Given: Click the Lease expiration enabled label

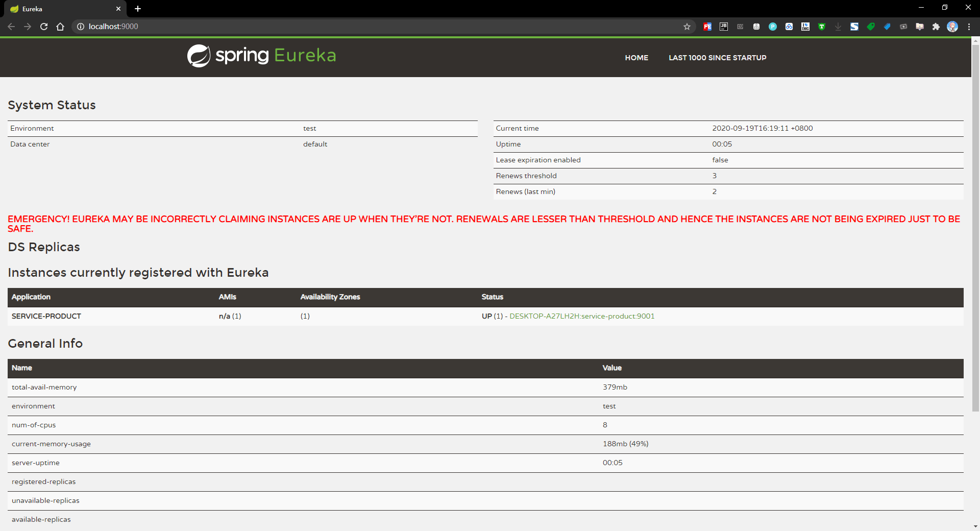Looking at the screenshot, I should (538, 160).
